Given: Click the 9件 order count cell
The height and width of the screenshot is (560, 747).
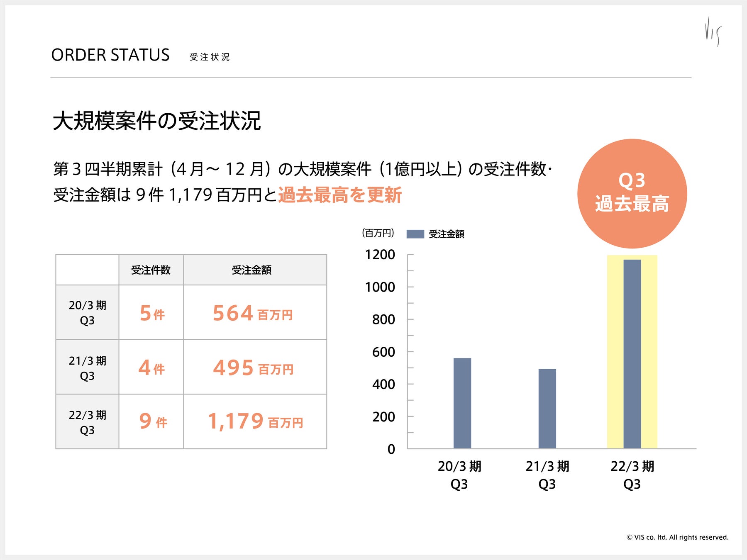Looking at the screenshot, I should pos(151,421).
